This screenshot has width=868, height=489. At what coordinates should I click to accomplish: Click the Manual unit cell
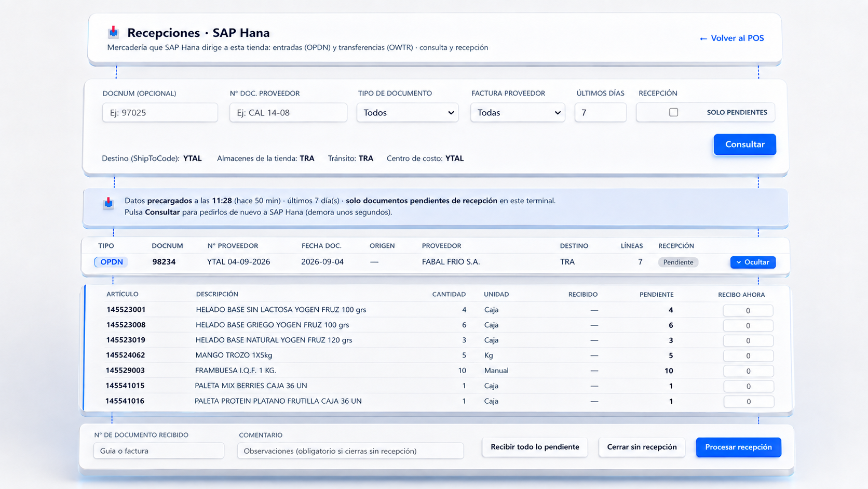click(496, 371)
